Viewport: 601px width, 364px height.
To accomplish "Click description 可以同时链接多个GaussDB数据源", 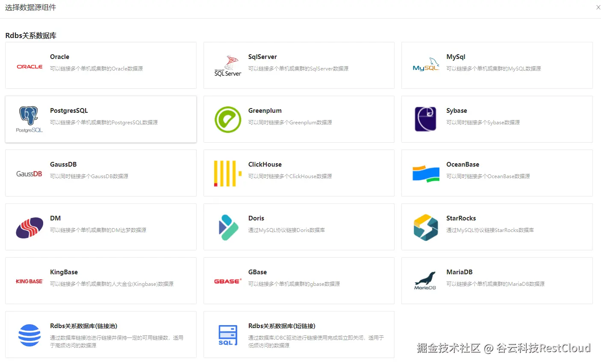I will coord(89,176).
